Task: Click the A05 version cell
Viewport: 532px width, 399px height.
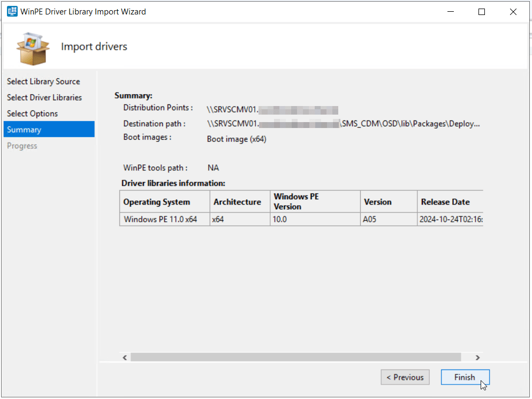Action: coord(370,219)
